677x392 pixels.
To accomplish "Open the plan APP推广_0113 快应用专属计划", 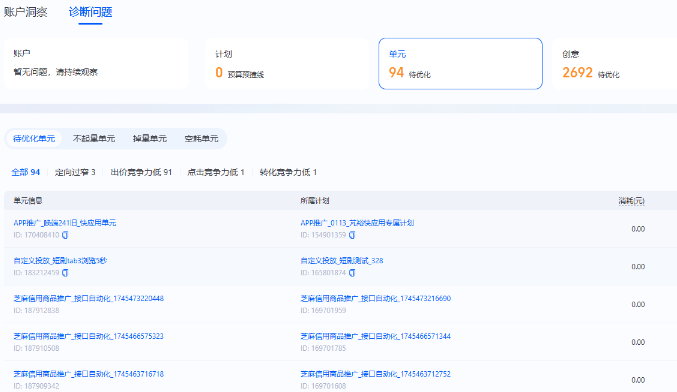I will [357, 223].
